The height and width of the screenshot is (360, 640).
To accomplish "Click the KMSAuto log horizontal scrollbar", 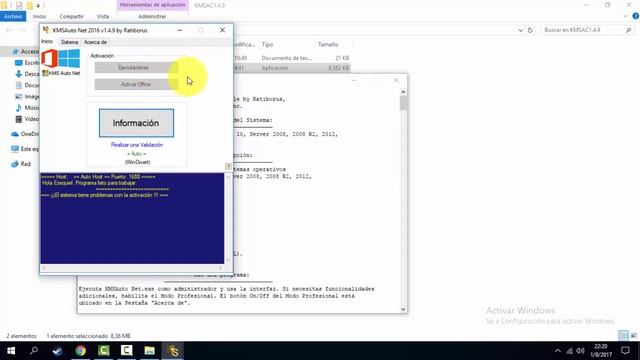I will 132,268.
